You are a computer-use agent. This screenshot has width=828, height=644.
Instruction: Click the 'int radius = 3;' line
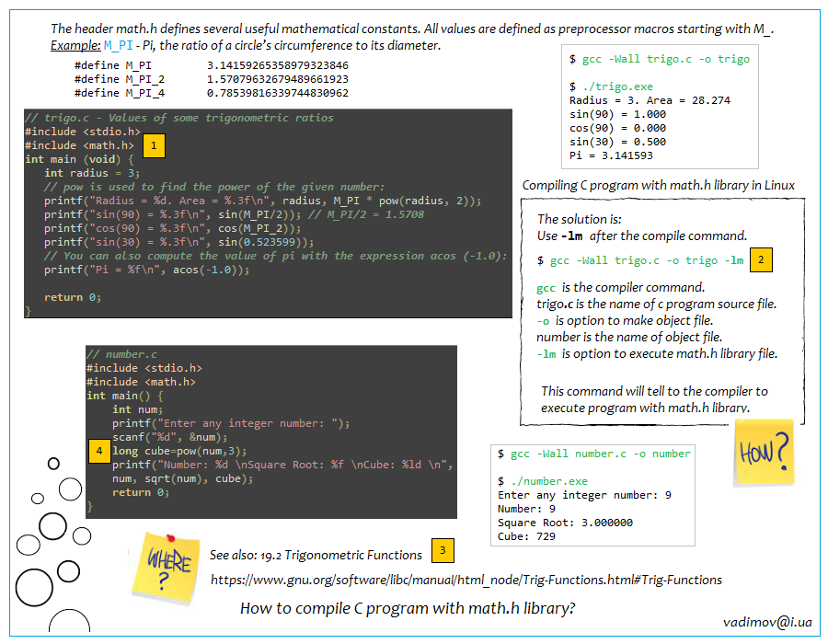point(92,173)
